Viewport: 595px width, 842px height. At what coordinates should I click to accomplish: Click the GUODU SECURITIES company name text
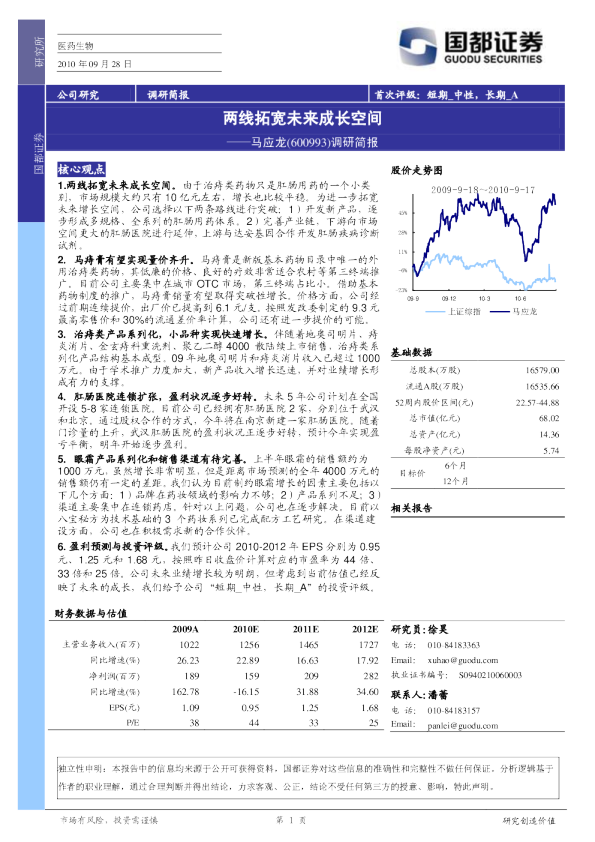(493, 59)
